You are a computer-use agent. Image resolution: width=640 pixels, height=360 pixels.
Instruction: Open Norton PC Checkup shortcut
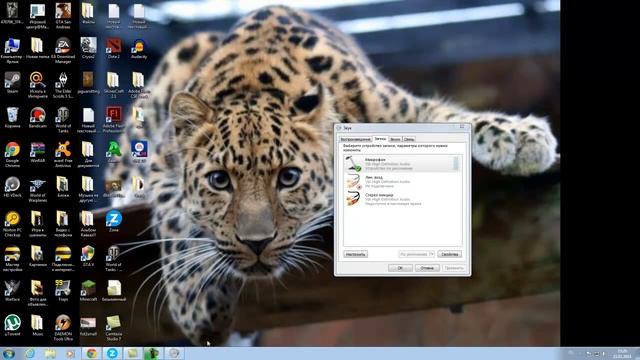tap(12, 224)
